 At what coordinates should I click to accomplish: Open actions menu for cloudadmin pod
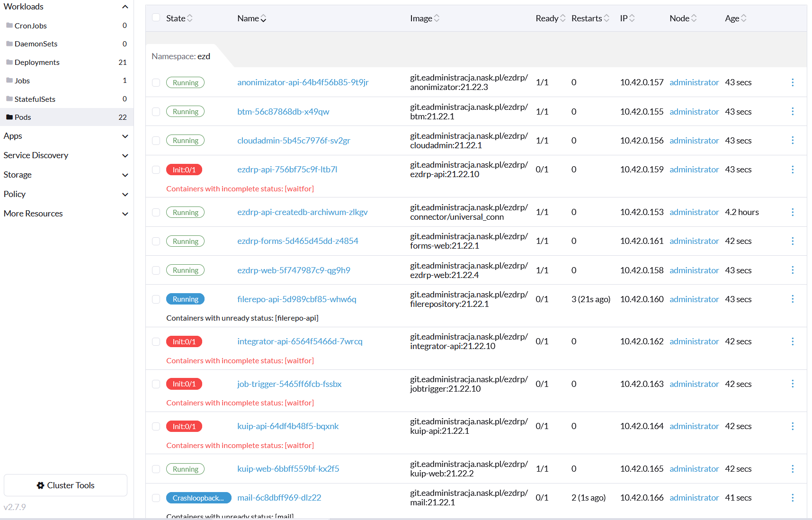click(x=793, y=140)
